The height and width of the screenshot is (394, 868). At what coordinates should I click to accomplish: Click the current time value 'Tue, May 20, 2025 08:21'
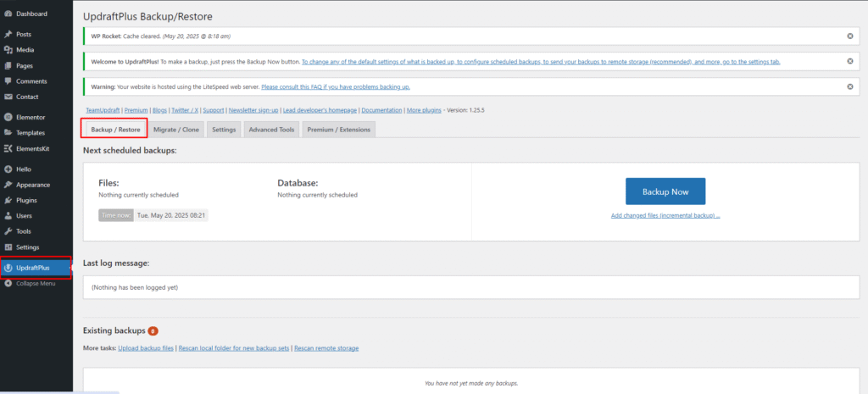click(x=171, y=215)
